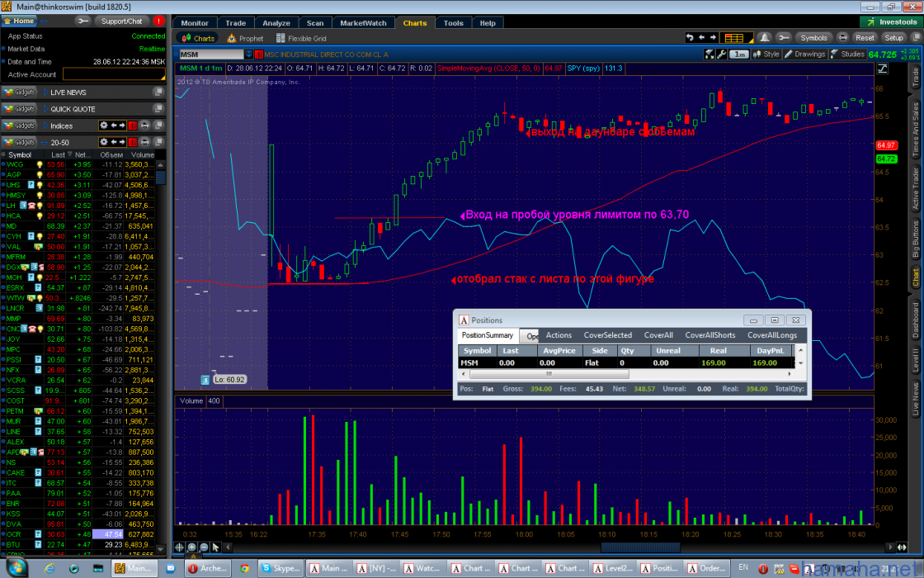Viewport: 924px width, 578px height.
Task: Click CoverSelected in Positions window
Action: click(607, 335)
